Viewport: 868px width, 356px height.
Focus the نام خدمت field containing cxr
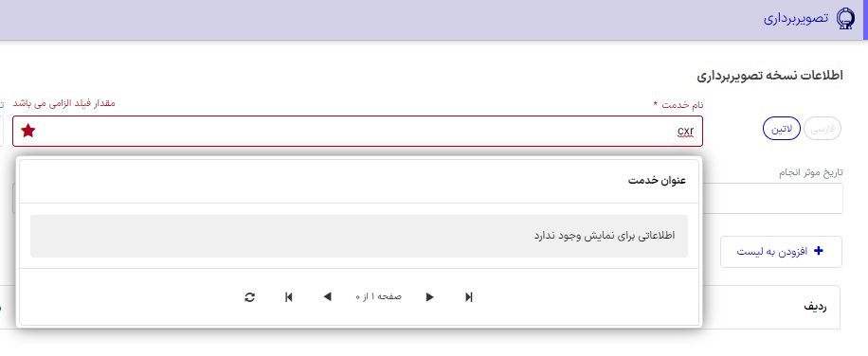click(357, 131)
